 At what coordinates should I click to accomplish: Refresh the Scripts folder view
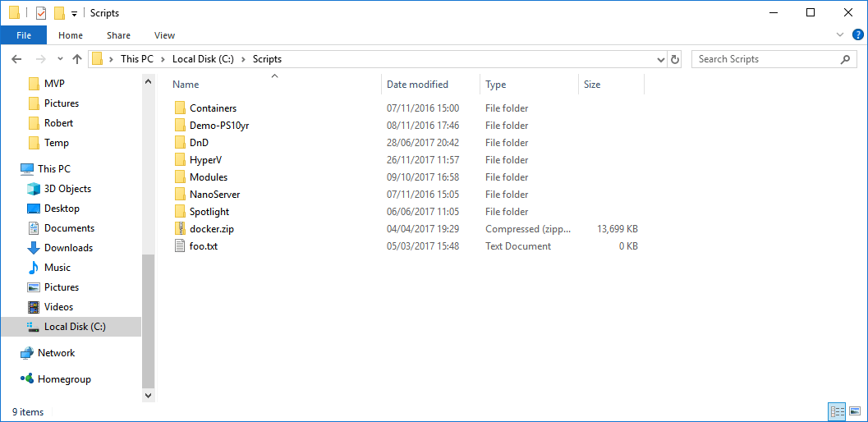pos(674,59)
